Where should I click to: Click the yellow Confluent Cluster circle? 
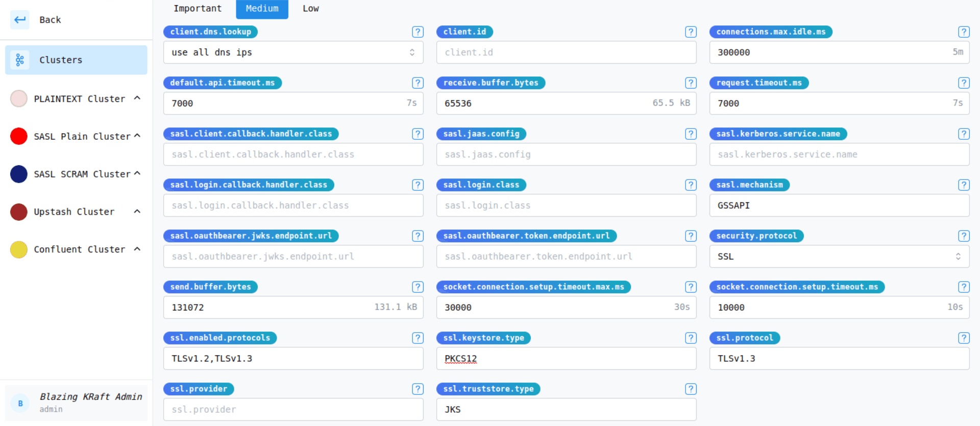point(19,249)
